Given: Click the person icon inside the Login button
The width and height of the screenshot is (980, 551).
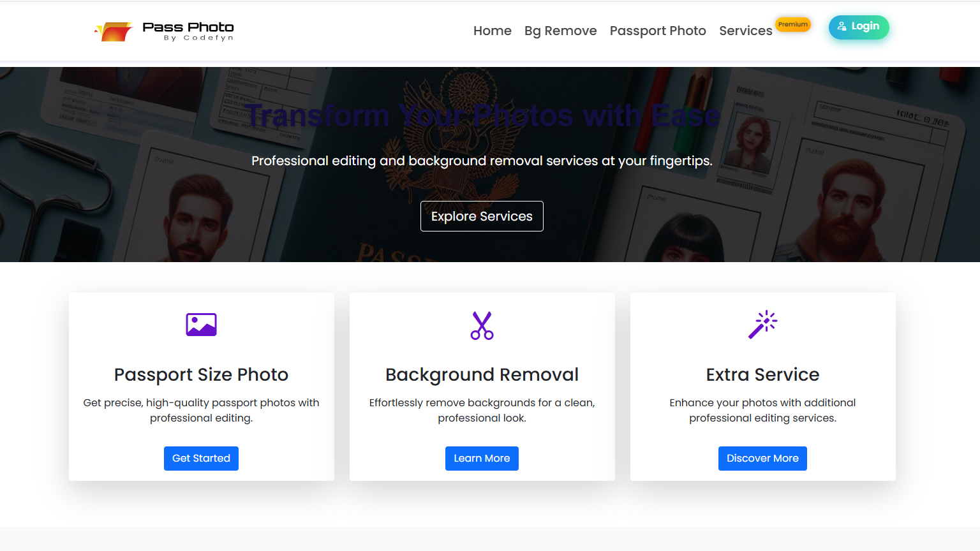Looking at the screenshot, I should 842,27.
